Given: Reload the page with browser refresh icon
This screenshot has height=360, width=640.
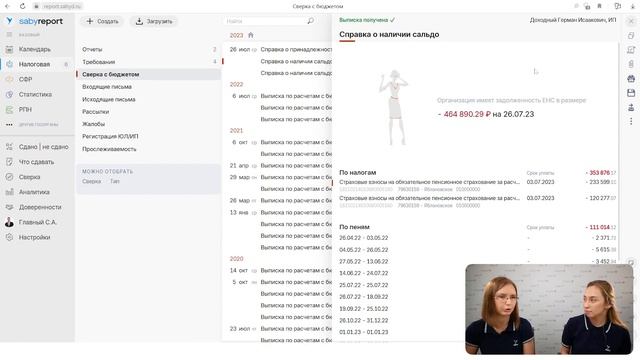Looking at the screenshot, I should [x=22, y=7].
